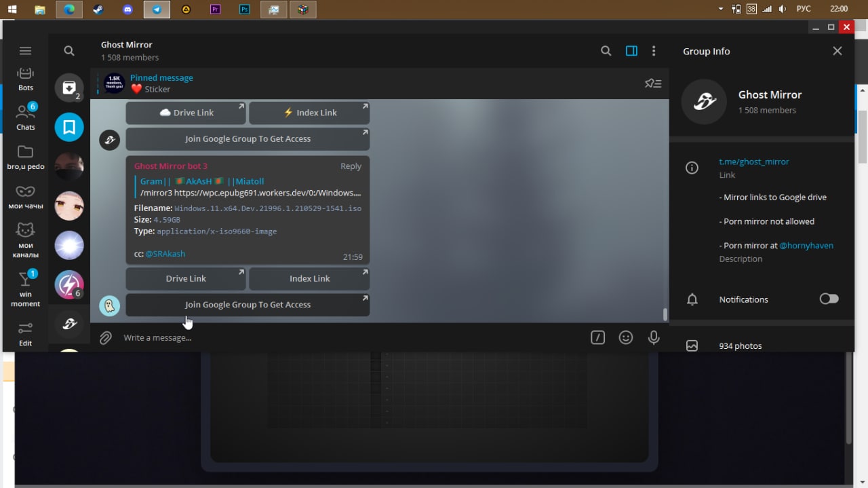Open the three-dot chat options menu
The width and height of the screenshot is (868, 488).
click(x=654, y=51)
